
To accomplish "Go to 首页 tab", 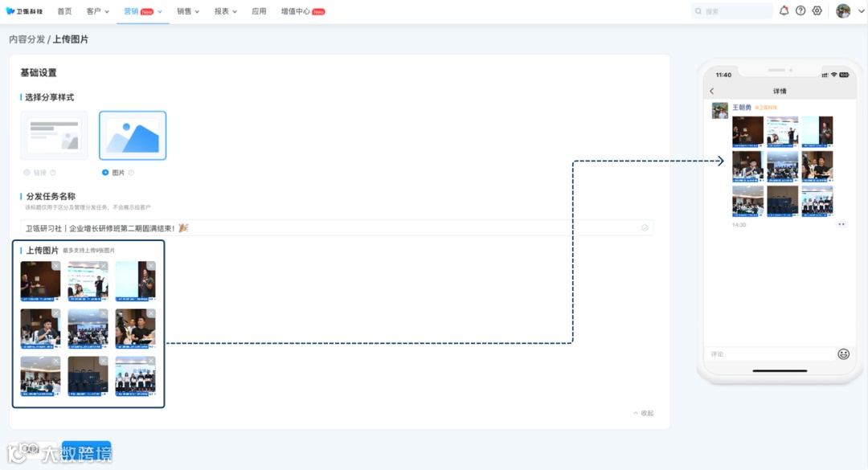I will (65, 11).
